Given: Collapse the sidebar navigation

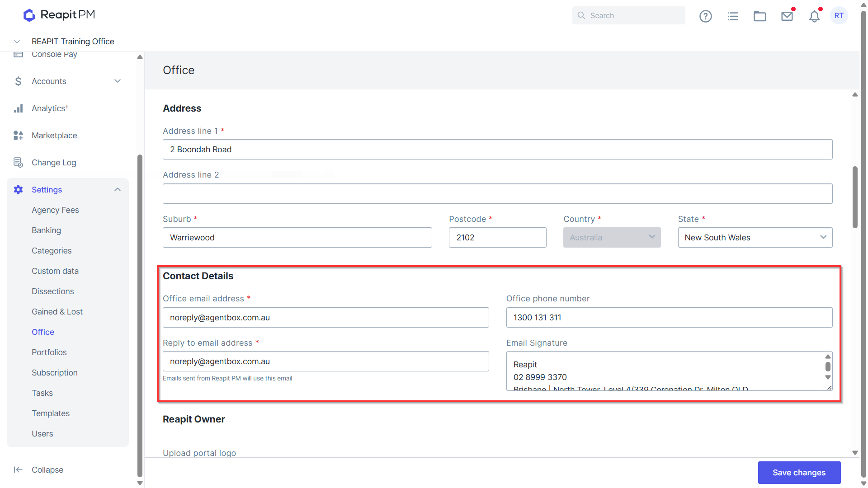Looking at the screenshot, I should click(38, 470).
